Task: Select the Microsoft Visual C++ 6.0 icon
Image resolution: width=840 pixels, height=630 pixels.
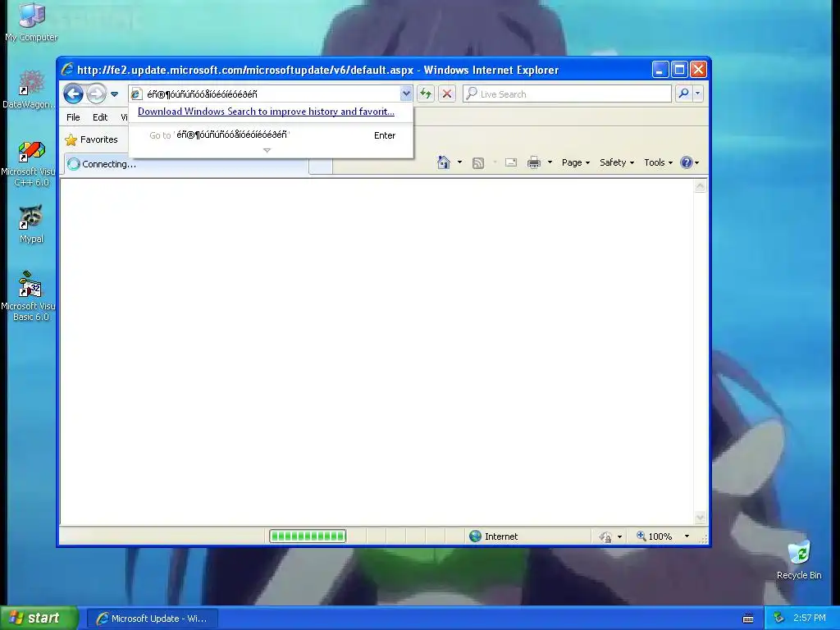Action: pos(30,163)
